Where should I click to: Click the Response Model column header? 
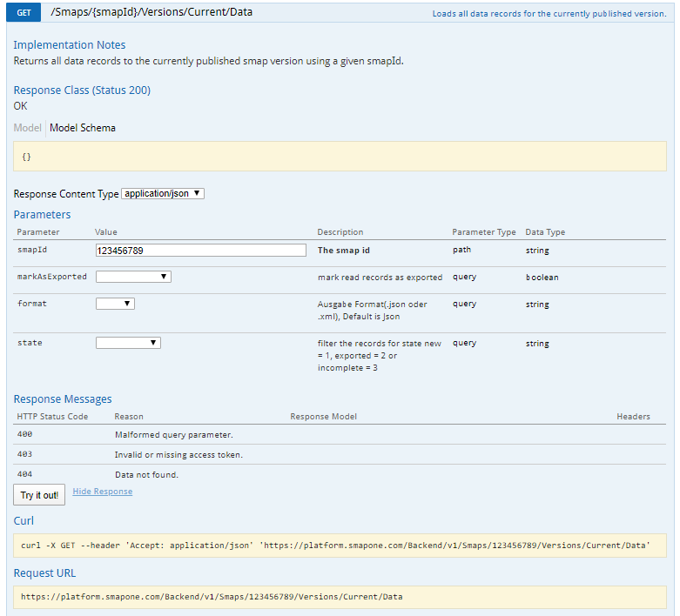point(324,416)
